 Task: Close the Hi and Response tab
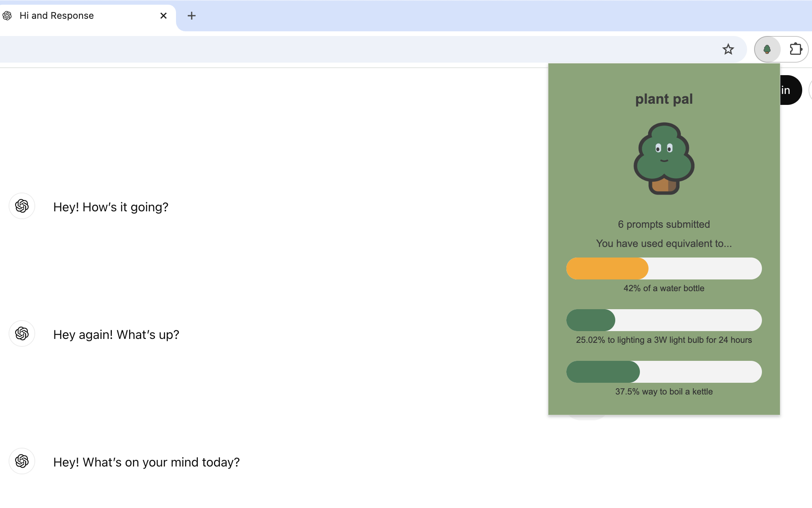(163, 16)
